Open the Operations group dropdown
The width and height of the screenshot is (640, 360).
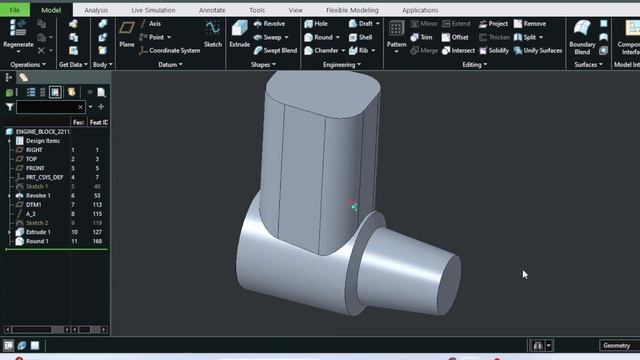[28, 64]
